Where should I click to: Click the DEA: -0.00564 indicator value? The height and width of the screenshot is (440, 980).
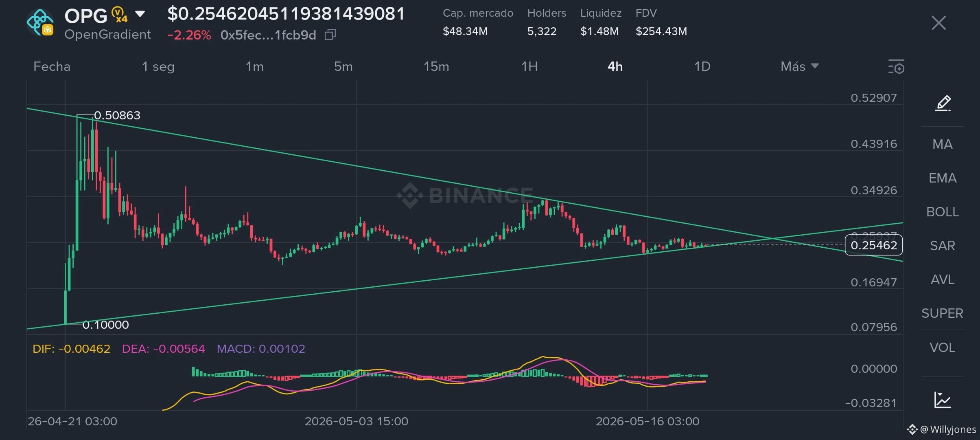coord(163,349)
